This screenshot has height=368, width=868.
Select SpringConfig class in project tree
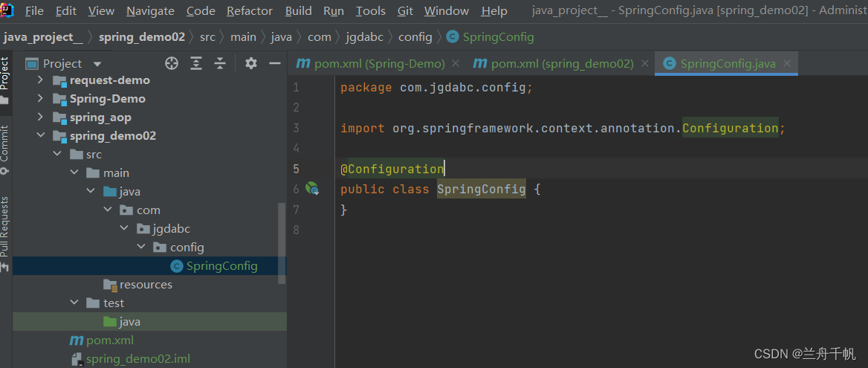click(x=149, y=266)
